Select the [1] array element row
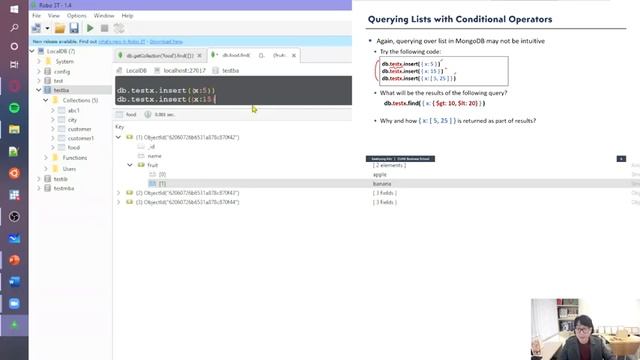The width and height of the screenshot is (640, 360). coord(162,184)
